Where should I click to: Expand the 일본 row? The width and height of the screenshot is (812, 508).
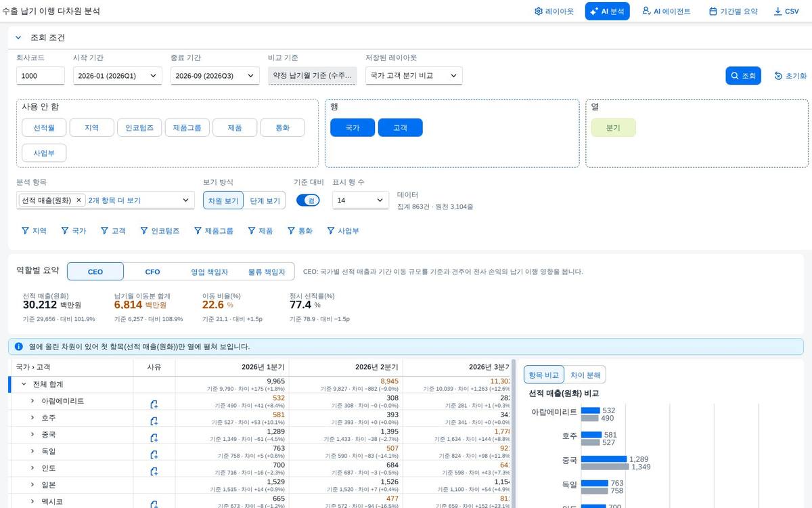pyautogui.click(x=32, y=485)
